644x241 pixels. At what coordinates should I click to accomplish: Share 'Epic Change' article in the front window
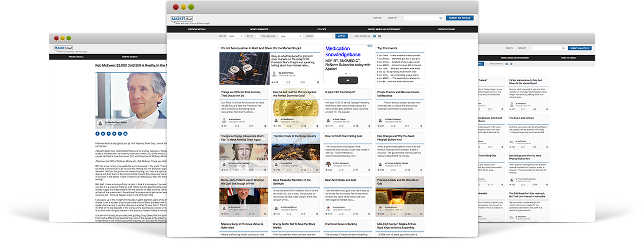421,170
